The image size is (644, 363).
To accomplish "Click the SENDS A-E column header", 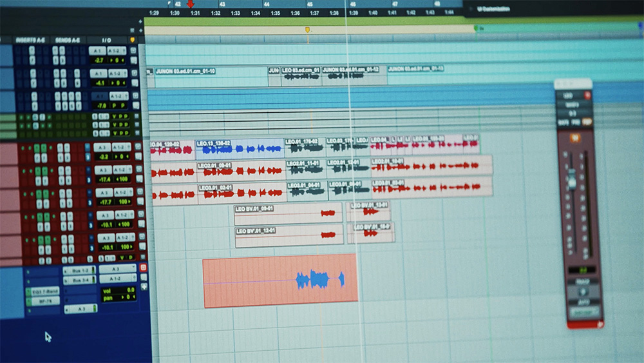I will (68, 40).
